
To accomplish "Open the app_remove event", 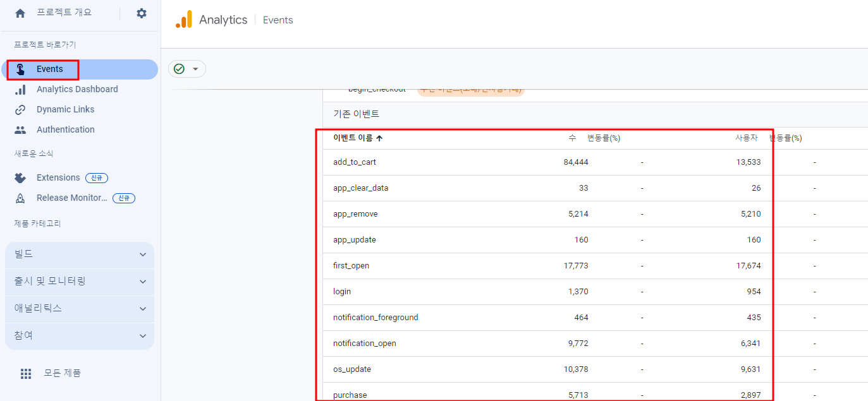I will click(355, 214).
